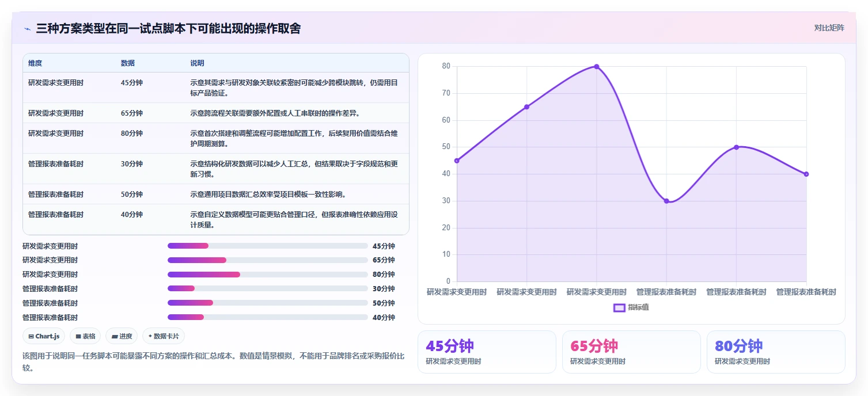Click the description starting 示意某需求与研发对象关联较紧密
Viewport: 868px width, 396px height.
tap(294, 87)
